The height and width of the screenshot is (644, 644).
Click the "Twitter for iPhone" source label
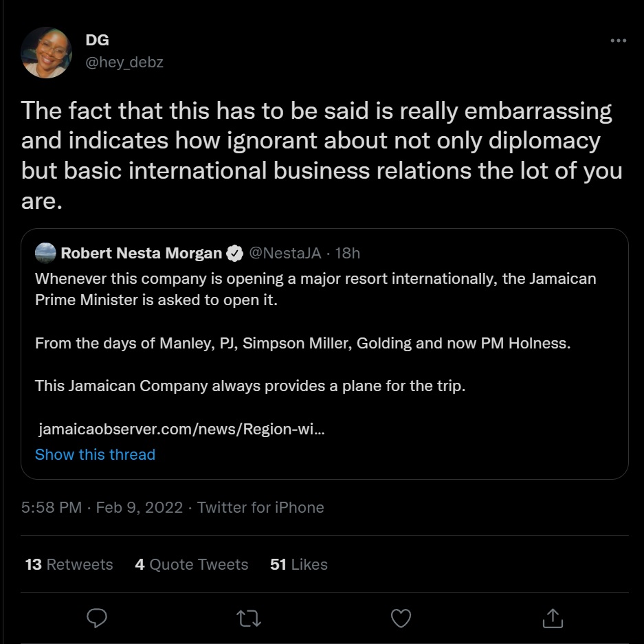[260, 508]
